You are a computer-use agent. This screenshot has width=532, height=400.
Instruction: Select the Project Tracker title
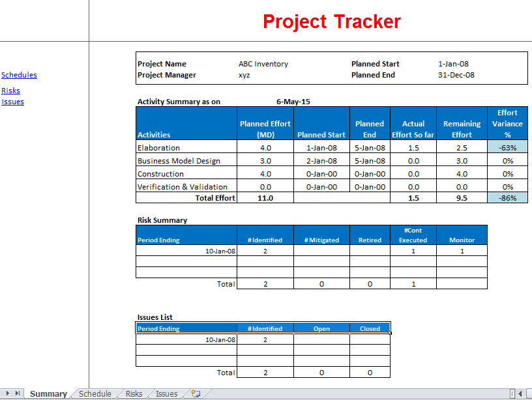click(332, 21)
